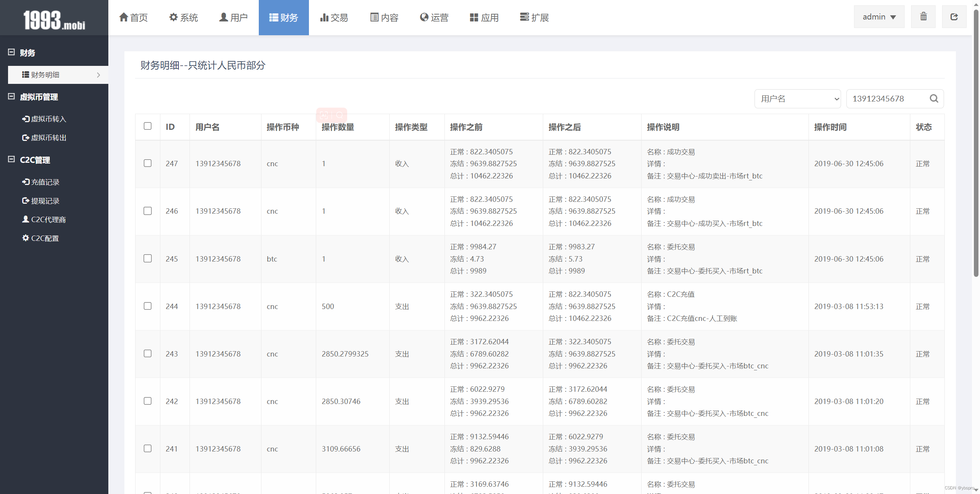Tick the select-all checkbox in table header
The image size is (980, 494).
(x=147, y=126)
